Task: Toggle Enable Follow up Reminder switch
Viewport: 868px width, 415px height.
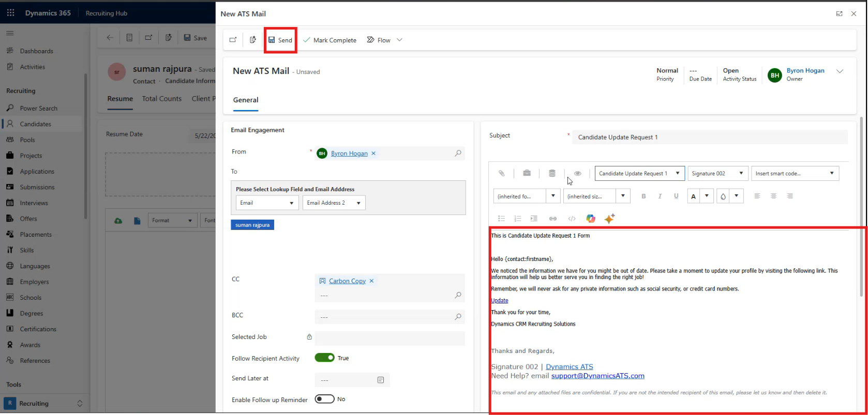Action: point(324,399)
